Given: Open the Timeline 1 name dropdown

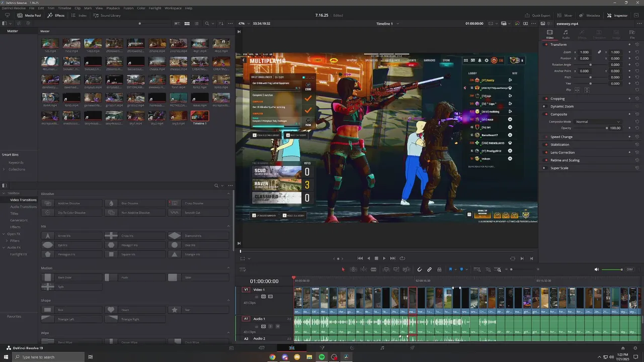Looking at the screenshot, I should pos(388,24).
